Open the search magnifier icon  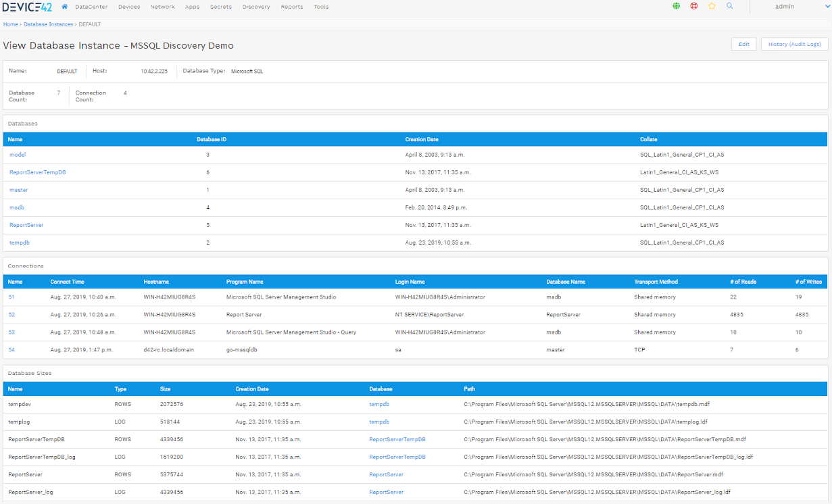730,6
